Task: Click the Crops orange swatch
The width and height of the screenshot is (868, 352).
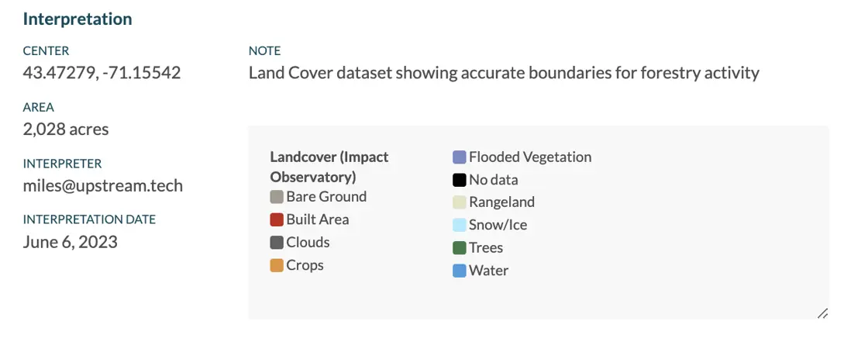Action: pyautogui.click(x=277, y=265)
